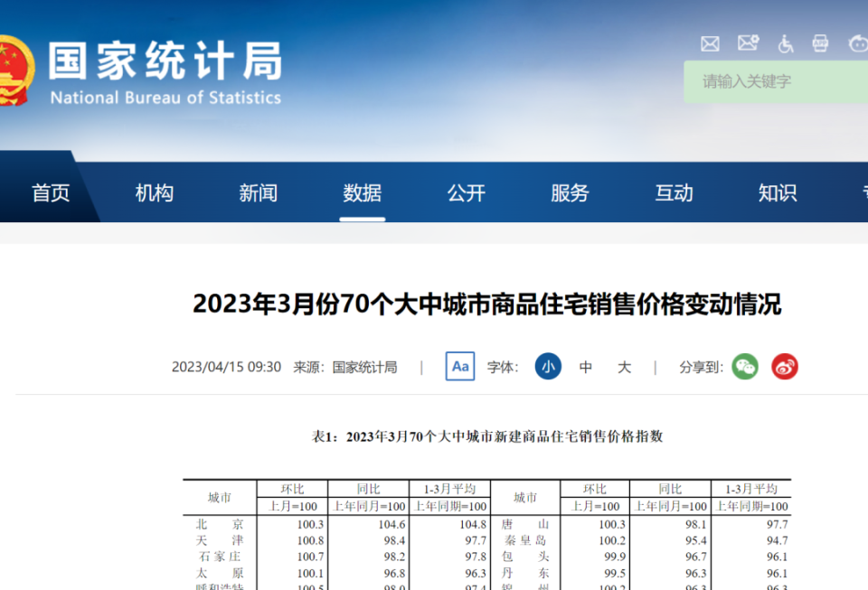The width and height of the screenshot is (868, 590).
Task: Open the mail settings icon with gear
Action: [x=748, y=42]
